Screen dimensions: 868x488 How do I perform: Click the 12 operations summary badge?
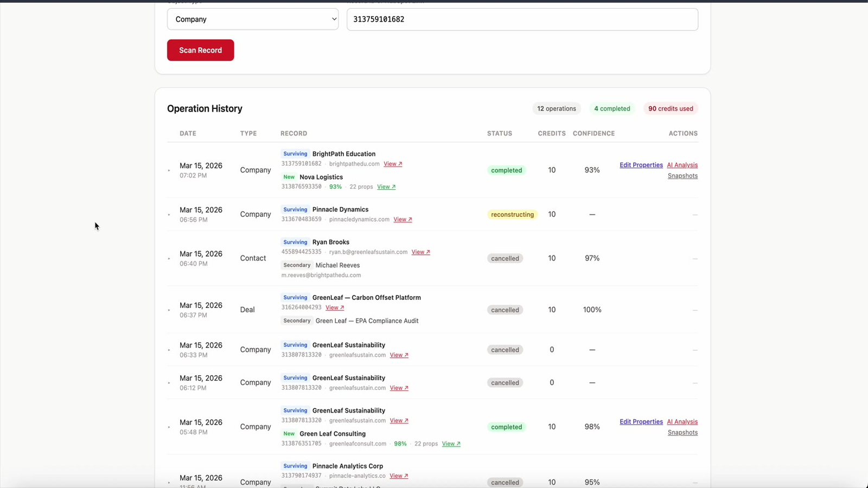click(557, 108)
